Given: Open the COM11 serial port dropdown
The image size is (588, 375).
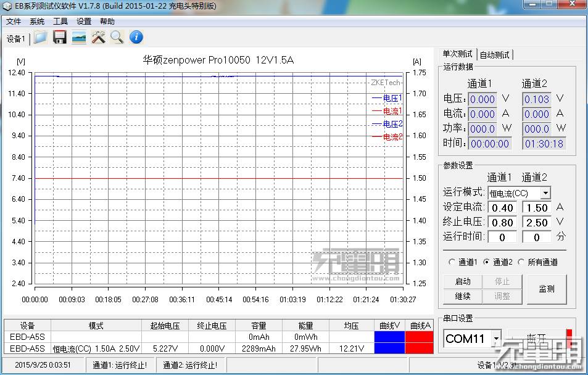Looking at the screenshot, I should (x=496, y=338).
